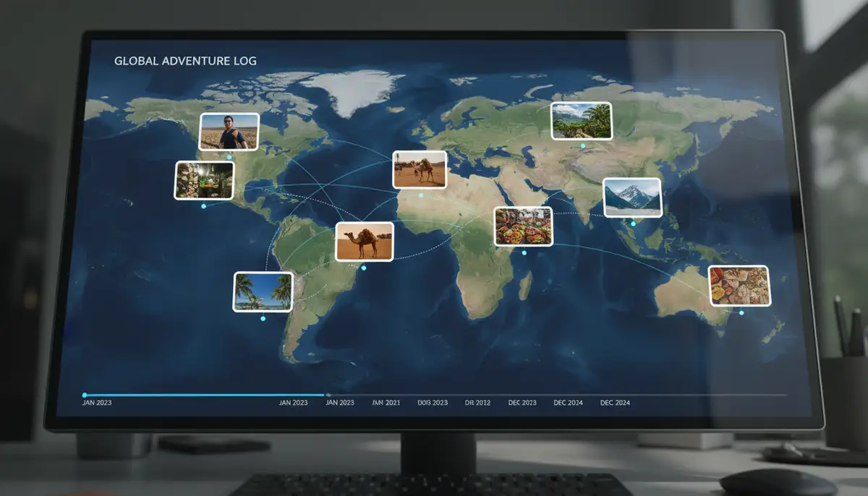Click the location marker near Australia

(x=741, y=312)
